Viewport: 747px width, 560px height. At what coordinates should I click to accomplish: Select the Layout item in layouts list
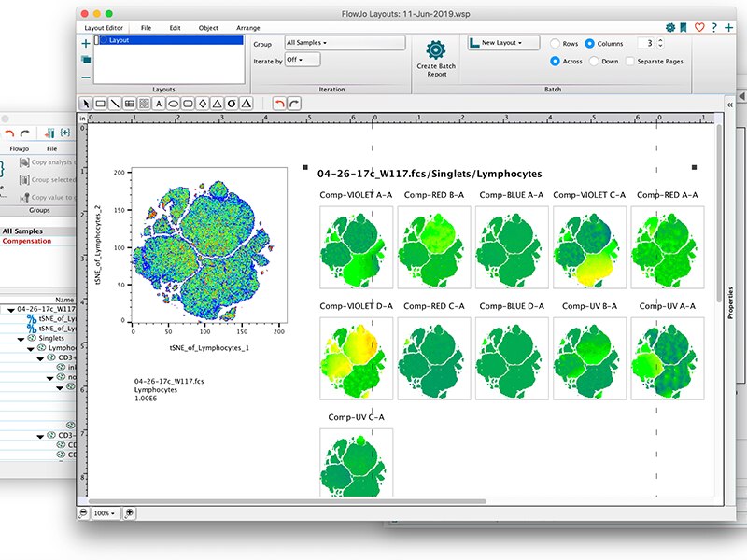169,40
